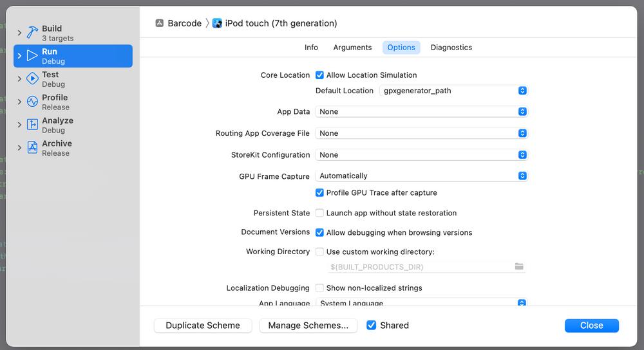Expand the Archive action disclosure arrow
The image size is (644, 350).
pos(19,147)
